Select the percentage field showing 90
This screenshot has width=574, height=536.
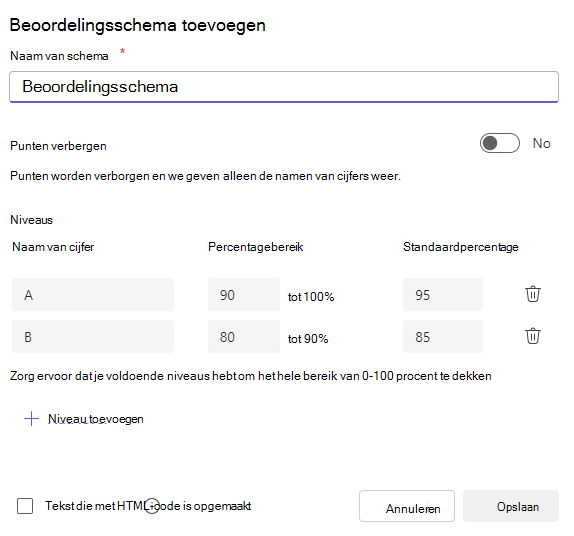click(244, 294)
